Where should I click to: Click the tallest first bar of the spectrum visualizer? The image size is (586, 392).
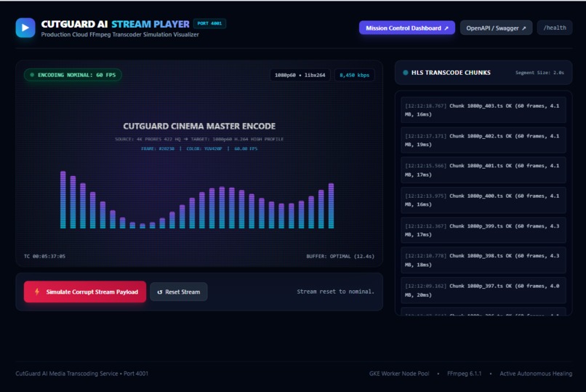click(63, 199)
